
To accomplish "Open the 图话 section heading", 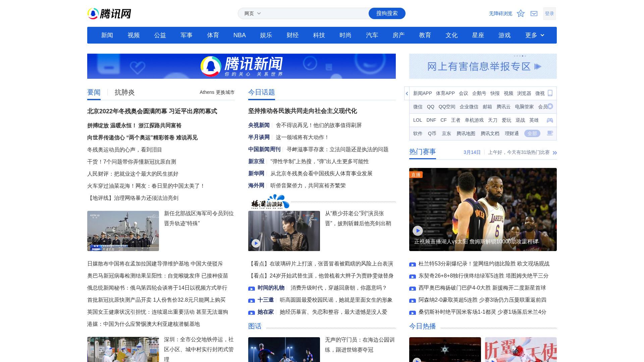I will click(x=255, y=326).
